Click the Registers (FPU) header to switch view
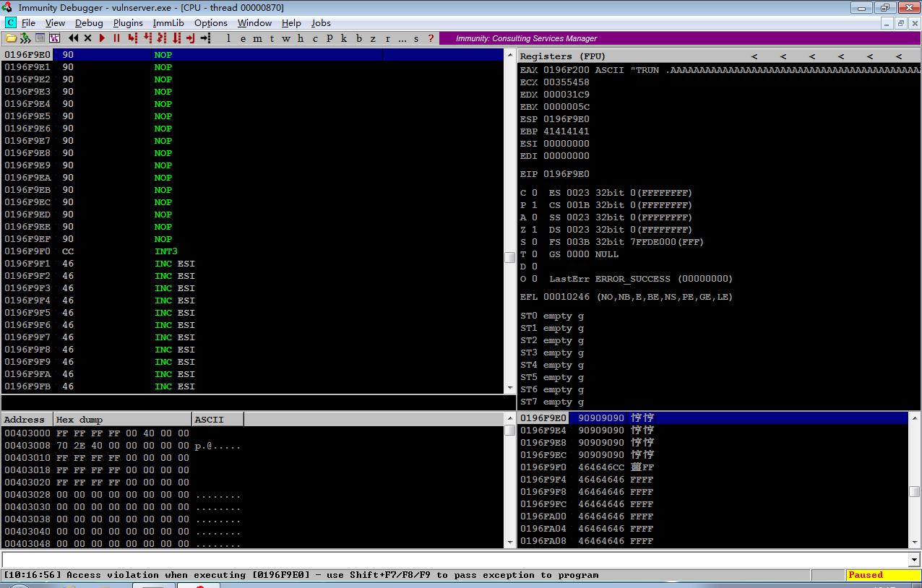Image resolution: width=922 pixels, height=588 pixels. click(563, 56)
